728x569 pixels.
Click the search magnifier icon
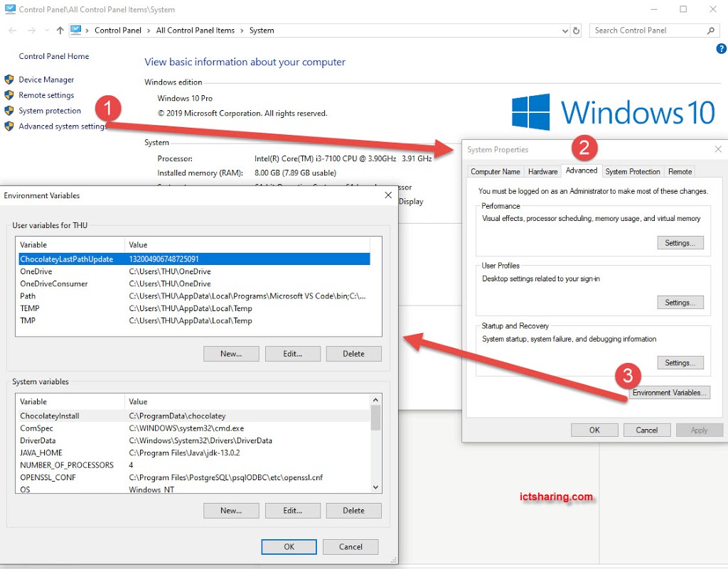pos(710,31)
